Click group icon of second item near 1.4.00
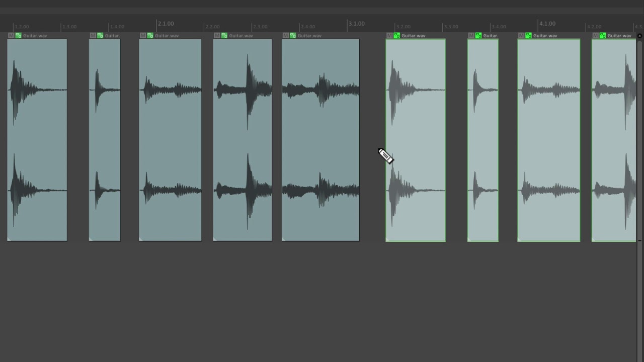Screen dimensions: 644x362 click(100, 36)
